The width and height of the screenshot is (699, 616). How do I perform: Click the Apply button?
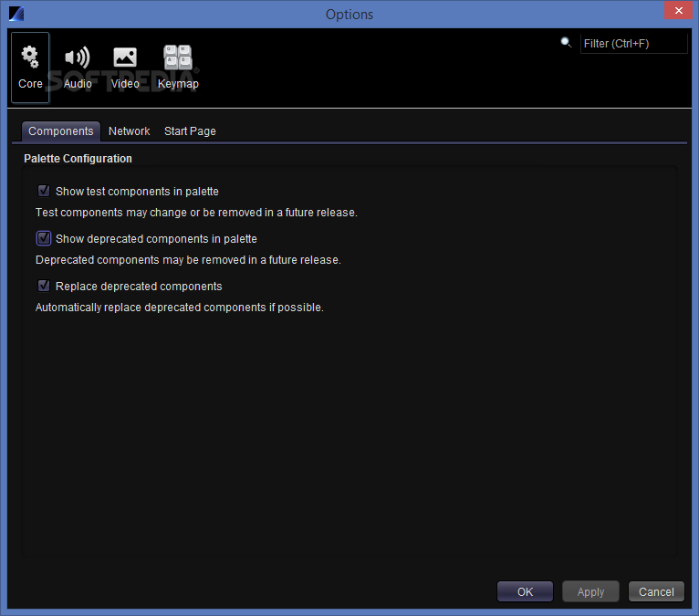(590, 591)
